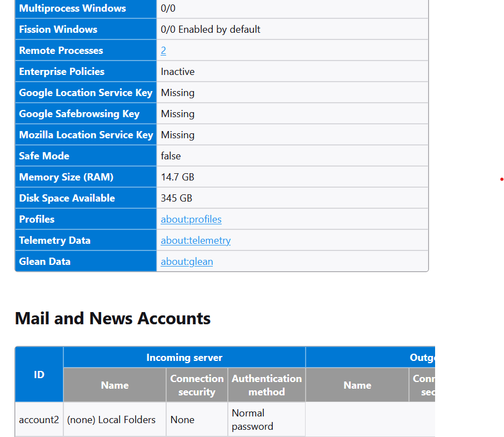Click the Inactive policies value

tap(177, 72)
